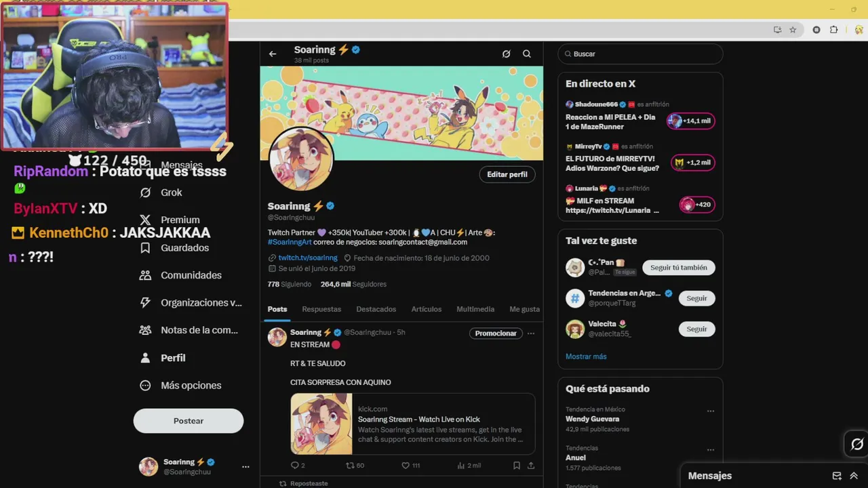Open the browser extensions puzzle icon
Image resolution: width=868 pixels, height=488 pixels.
(834, 30)
